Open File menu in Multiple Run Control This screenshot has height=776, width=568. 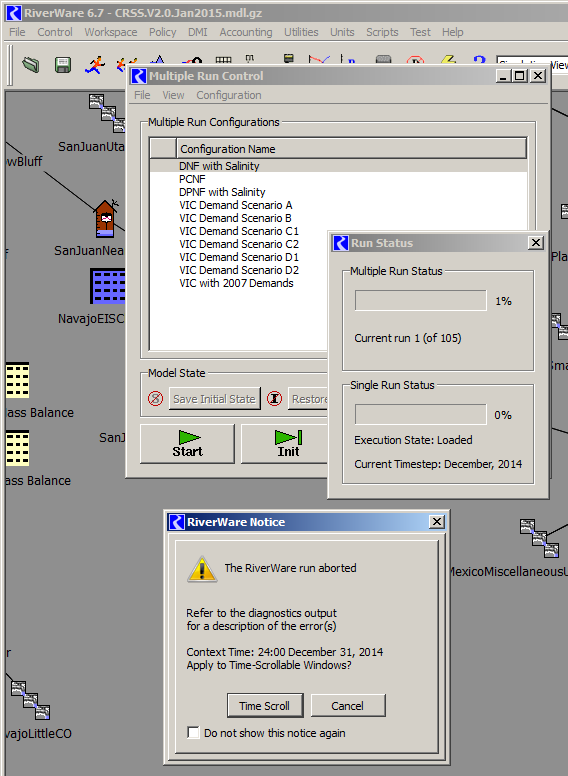point(142,95)
